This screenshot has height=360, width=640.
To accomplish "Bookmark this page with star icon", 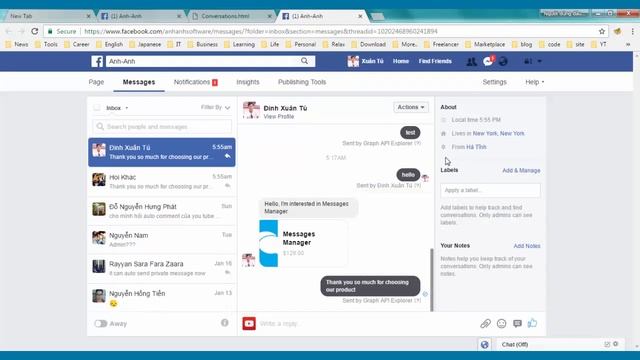I will click(x=602, y=31).
